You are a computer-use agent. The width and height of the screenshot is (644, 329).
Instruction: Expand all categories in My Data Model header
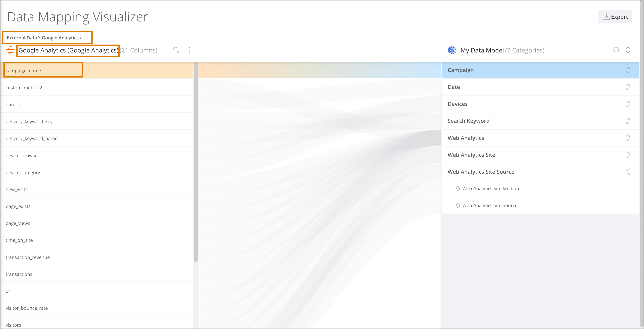pyautogui.click(x=628, y=50)
